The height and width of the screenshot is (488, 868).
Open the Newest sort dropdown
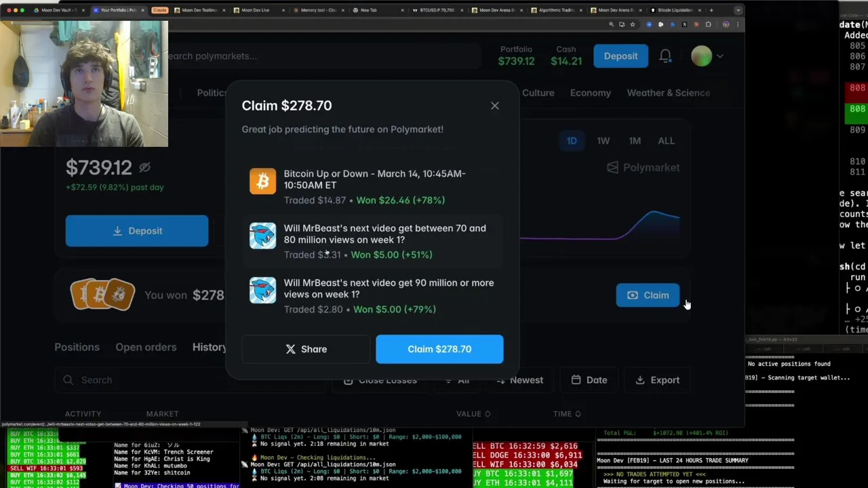pos(519,380)
